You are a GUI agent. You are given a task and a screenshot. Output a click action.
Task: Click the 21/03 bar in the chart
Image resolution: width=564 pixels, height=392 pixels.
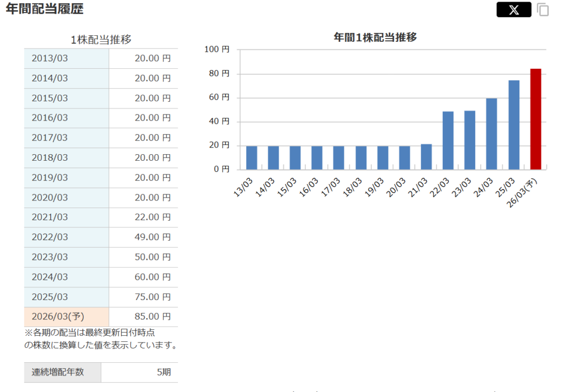(426, 157)
